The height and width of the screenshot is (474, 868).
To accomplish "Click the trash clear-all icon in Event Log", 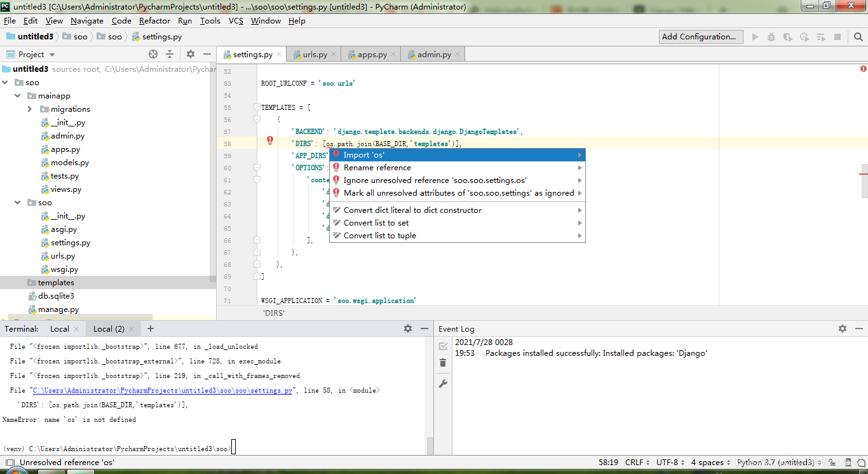I will click(x=443, y=363).
